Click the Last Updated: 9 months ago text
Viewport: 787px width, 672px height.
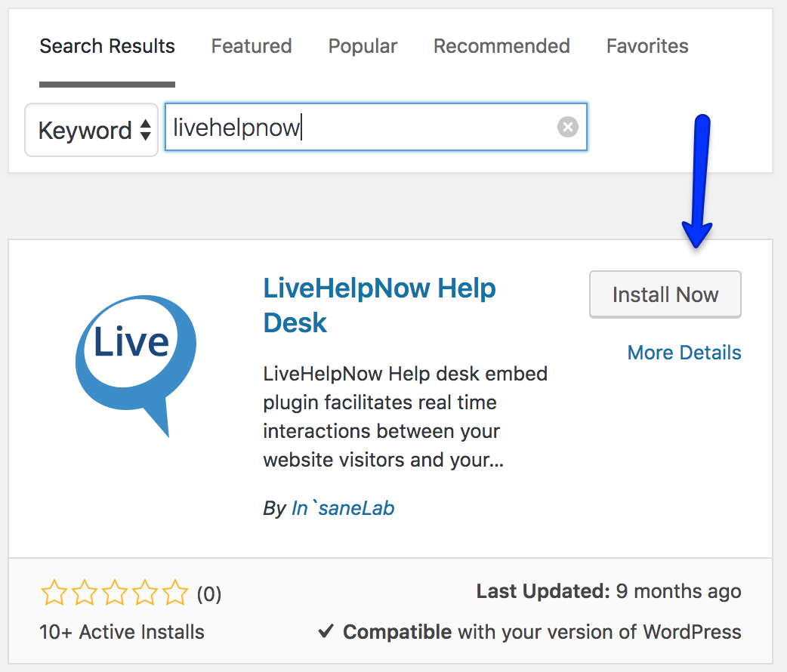pyautogui.click(x=609, y=592)
